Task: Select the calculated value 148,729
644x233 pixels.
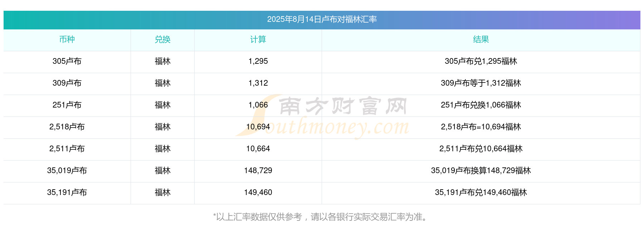Action: click(258, 171)
